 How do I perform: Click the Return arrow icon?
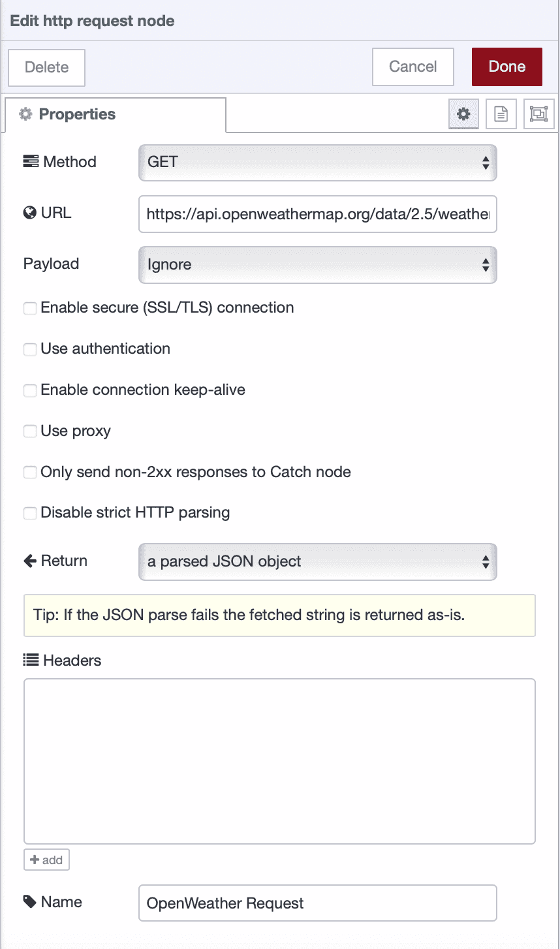[29, 560]
